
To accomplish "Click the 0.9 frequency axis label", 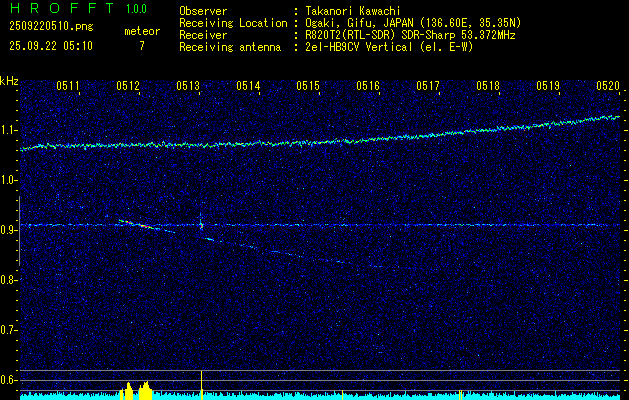I will point(9,230).
